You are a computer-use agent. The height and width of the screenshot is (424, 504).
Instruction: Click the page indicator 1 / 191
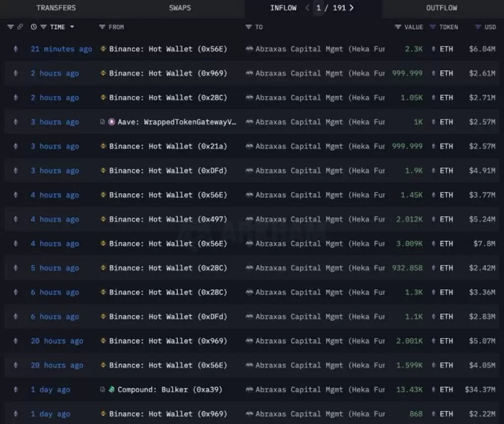coord(331,8)
